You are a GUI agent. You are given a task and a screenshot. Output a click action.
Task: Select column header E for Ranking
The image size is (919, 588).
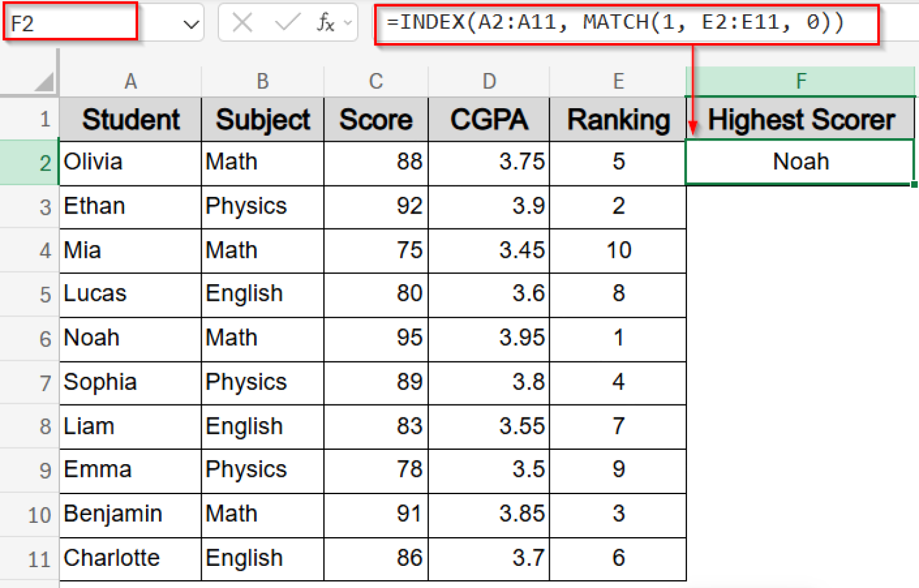pos(617,81)
